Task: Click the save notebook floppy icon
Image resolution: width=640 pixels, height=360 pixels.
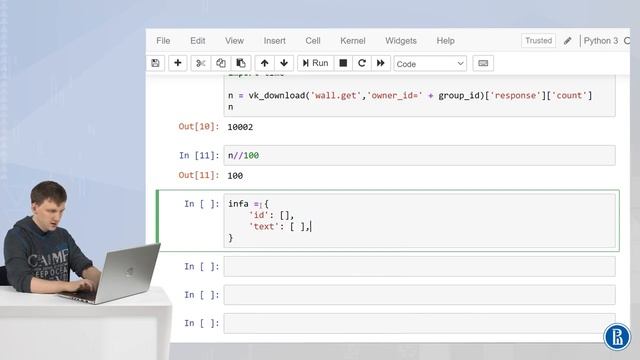Action: [x=156, y=63]
